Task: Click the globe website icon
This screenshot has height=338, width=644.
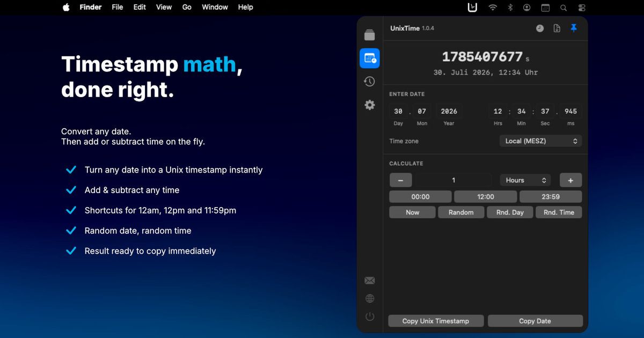Action: [369, 299]
